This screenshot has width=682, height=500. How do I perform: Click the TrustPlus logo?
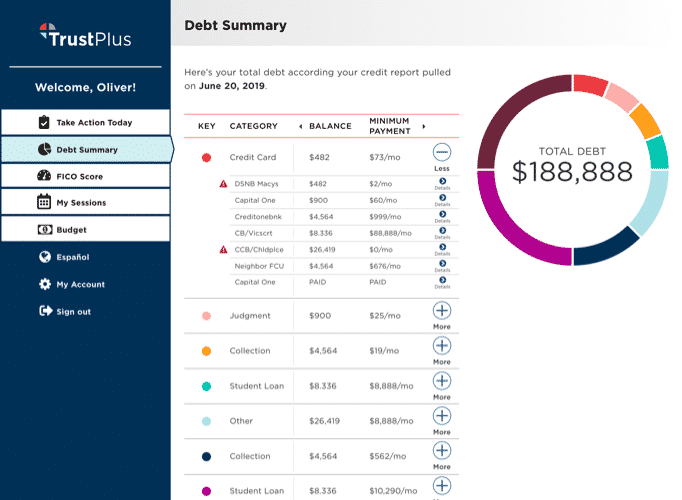click(85, 36)
